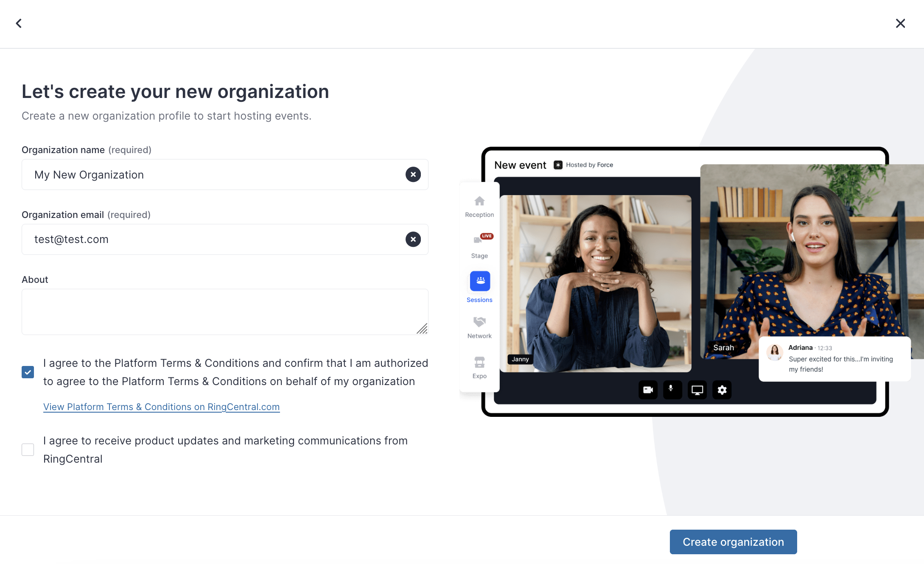The height and width of the screenshot is (564, 924).
Task: Click the "Let's create your new organization" heading
Action: 175,92
